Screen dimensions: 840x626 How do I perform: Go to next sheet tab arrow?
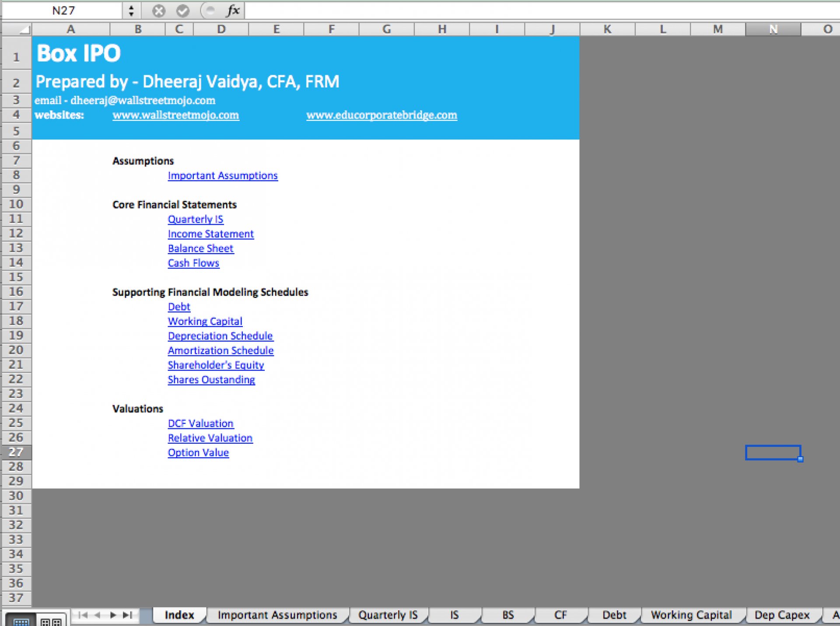click(x=113, y=615)
